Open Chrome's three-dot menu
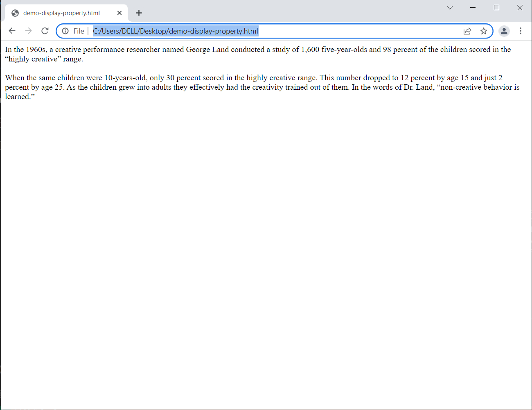This screenshot has height=410, width=532. pos(521,31)
